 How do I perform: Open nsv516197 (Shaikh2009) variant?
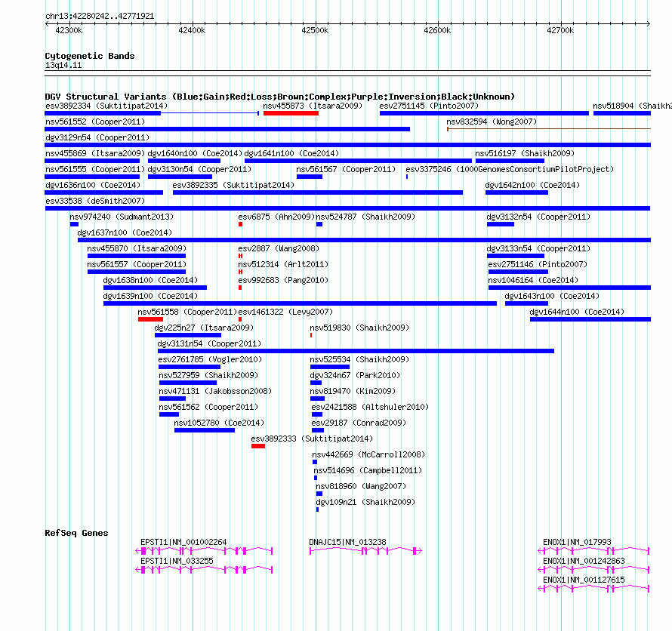510,161
